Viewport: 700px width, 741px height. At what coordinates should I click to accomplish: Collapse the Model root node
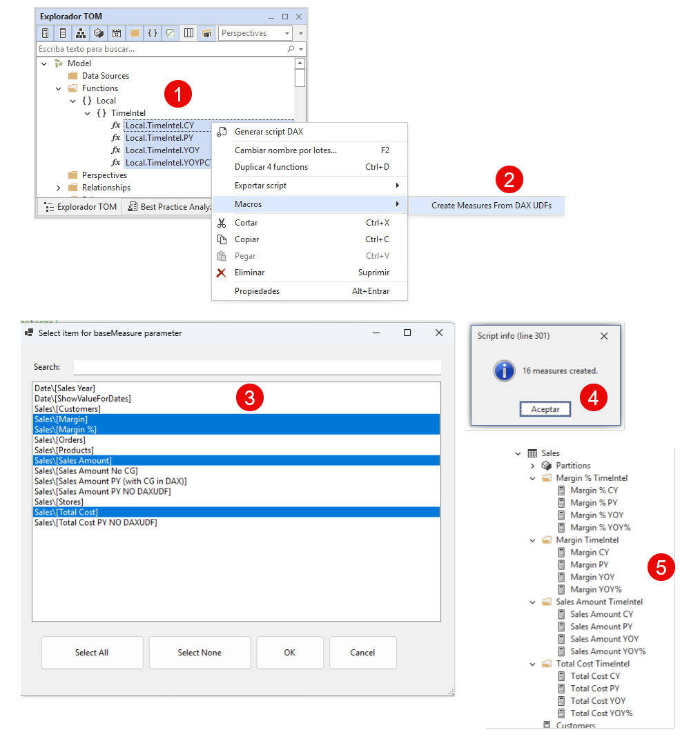tap(44, 63)
